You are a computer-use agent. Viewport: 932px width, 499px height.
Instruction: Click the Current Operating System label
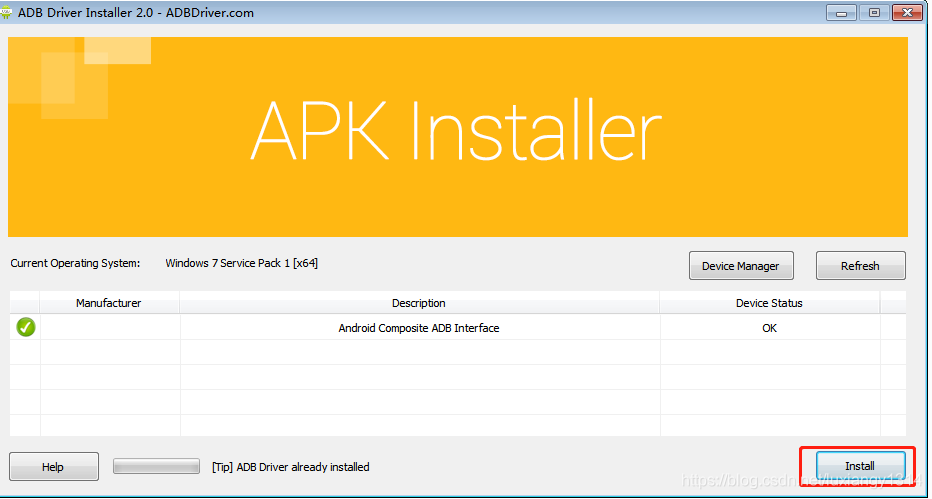click(x=75, y=263)
